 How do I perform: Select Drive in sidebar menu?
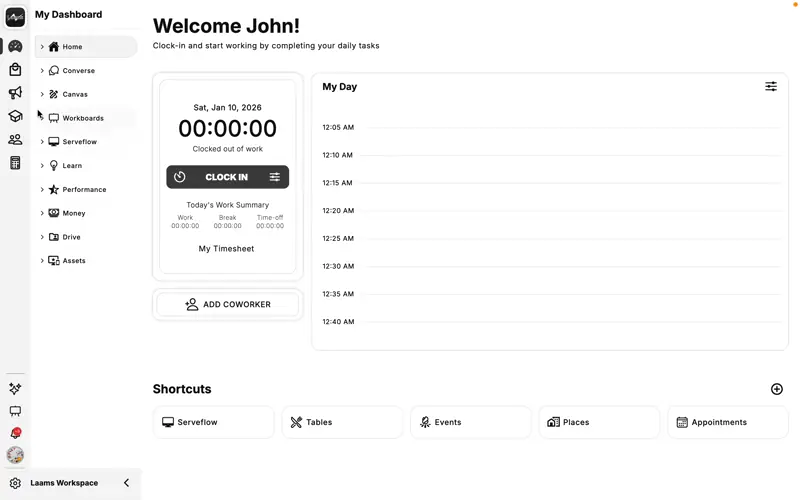(x=86, y=237)
